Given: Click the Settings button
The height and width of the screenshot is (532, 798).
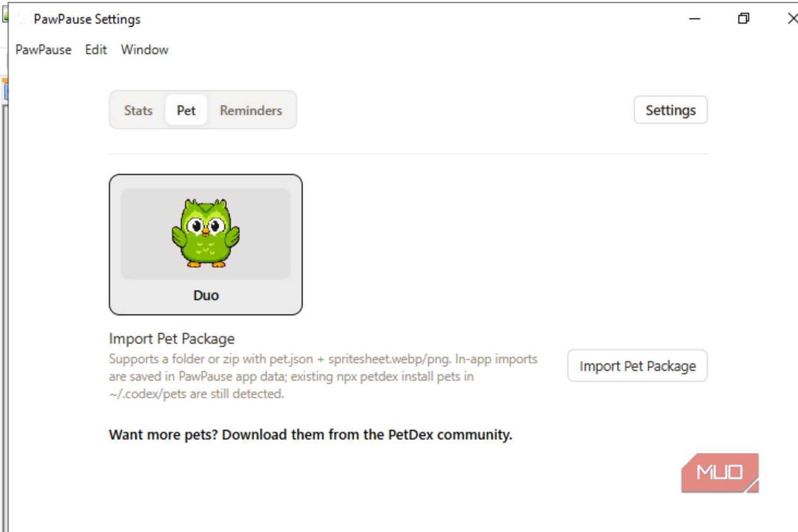Looking at the screenshot, I should point(671,110).
